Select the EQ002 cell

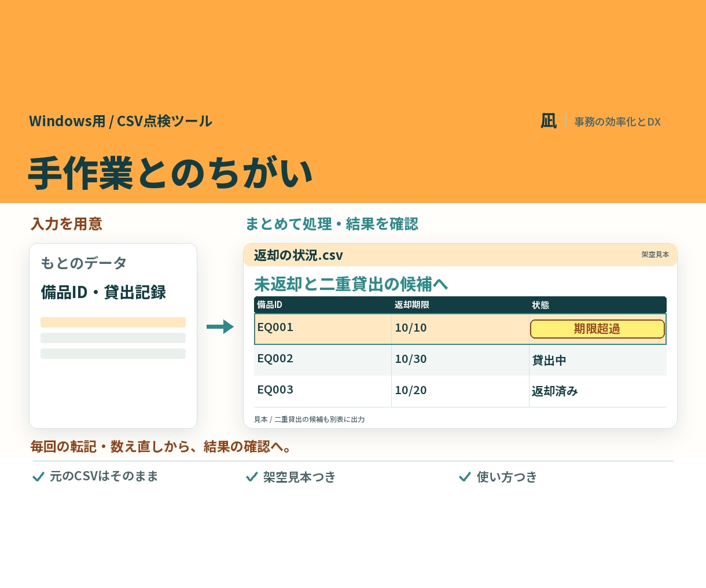(323, 360)
